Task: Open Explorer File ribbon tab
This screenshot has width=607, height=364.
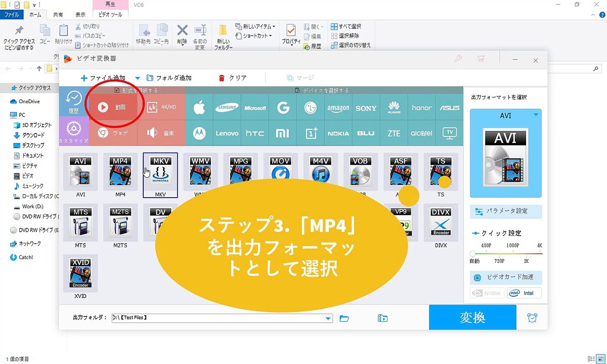Action: 11,15
